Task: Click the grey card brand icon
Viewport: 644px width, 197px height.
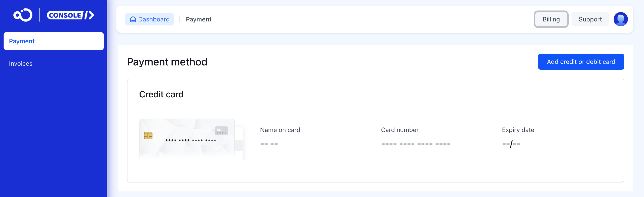Action: [221, 131]
